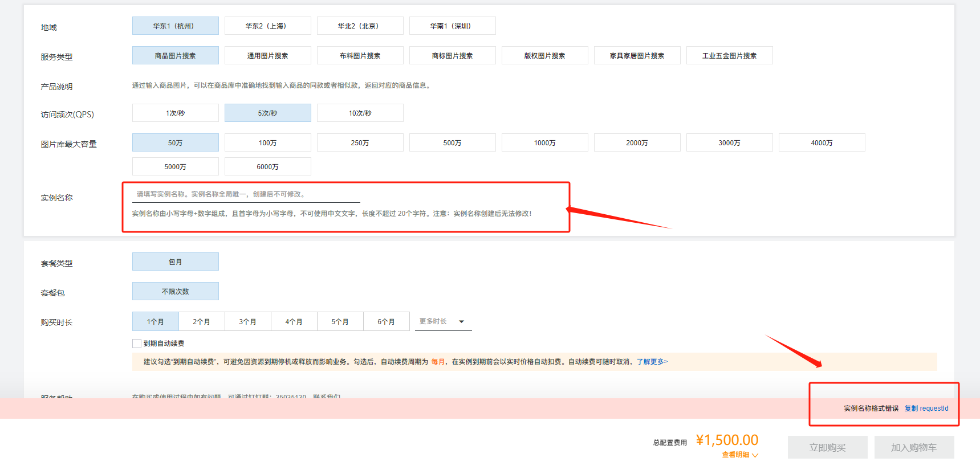Pick image capacity 50万
980x474 pixels.
tap(176, 142)
